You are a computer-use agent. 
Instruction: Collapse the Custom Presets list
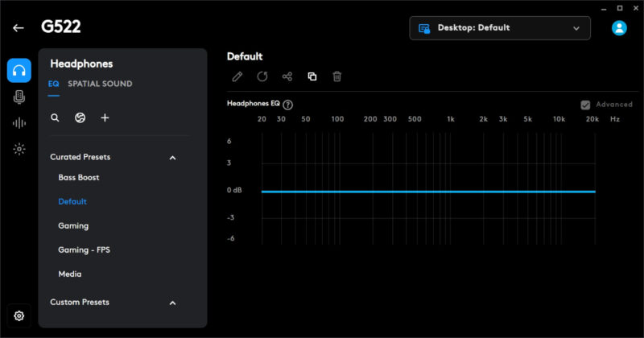(x=173, y=303)
